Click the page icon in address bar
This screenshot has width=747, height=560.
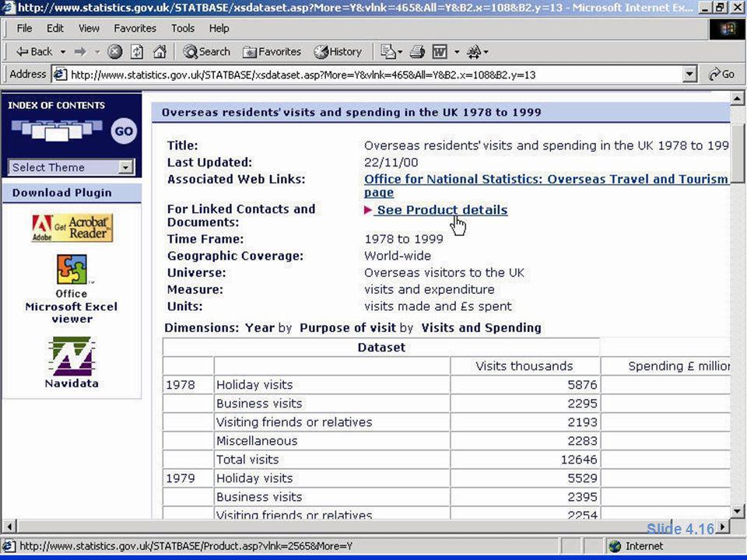point(60,75)
